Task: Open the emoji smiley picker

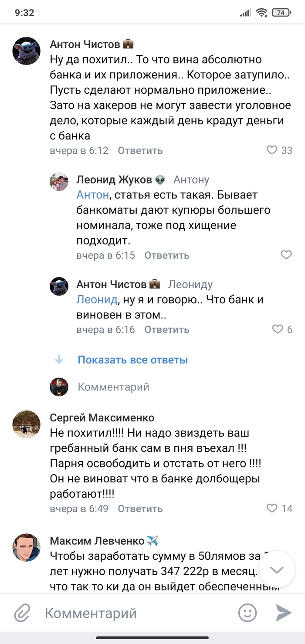Action: tap(247, 613)
